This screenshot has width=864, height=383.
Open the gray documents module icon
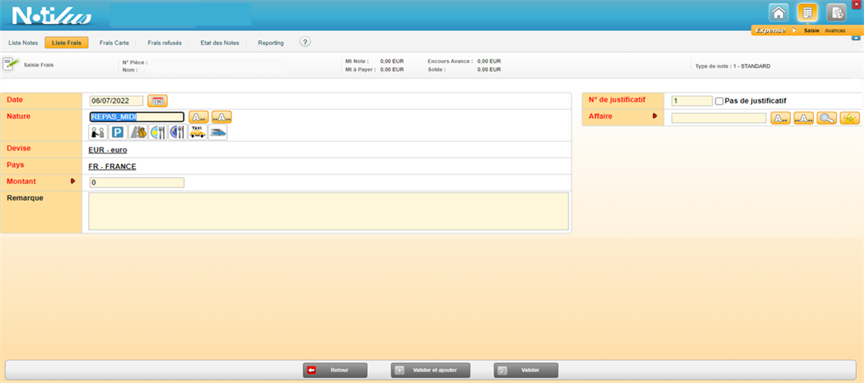coord(836,13)
